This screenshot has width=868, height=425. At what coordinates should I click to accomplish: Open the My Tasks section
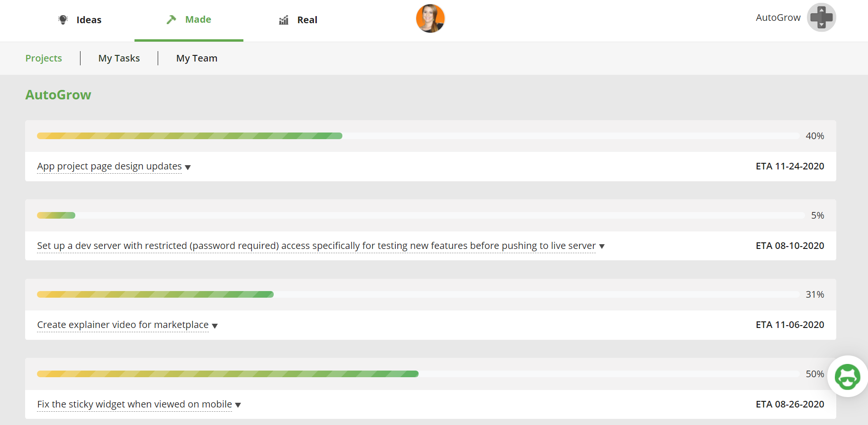coord(119,58)
